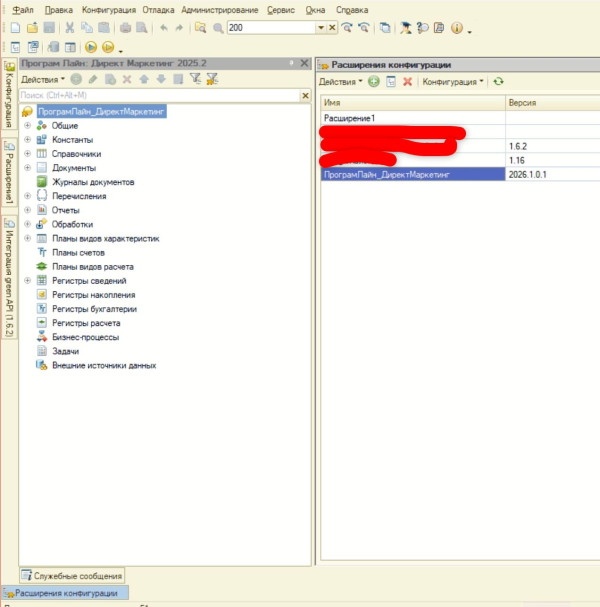Refresh the extensions list with green arrows icon
Screen dimensions: 600x607
(x=498, y=81)
